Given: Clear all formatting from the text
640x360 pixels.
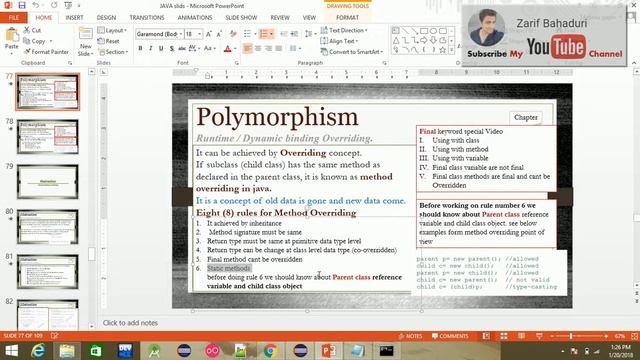Looking at the screenshot, I should click(233, 34).
